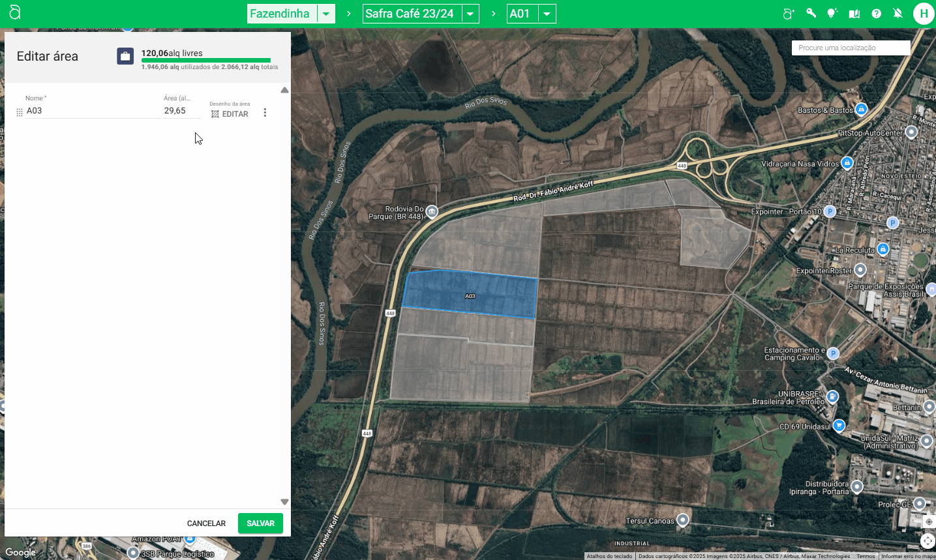Image resolution: width=936 pixels, height=560 pixels.
Task: Click the H profile avatar
Action: pos(924,13)
